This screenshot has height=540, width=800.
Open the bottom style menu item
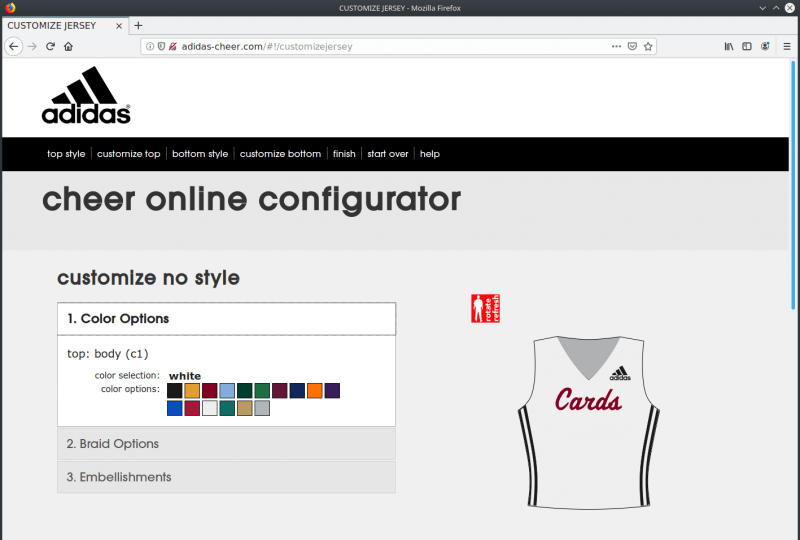[200, 154]
